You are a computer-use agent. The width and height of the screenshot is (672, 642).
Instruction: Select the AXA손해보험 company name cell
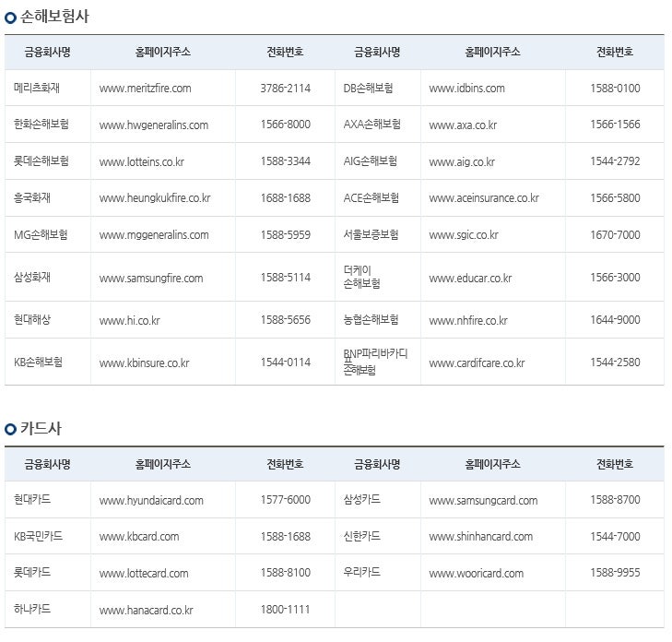(x=378, y=125)
